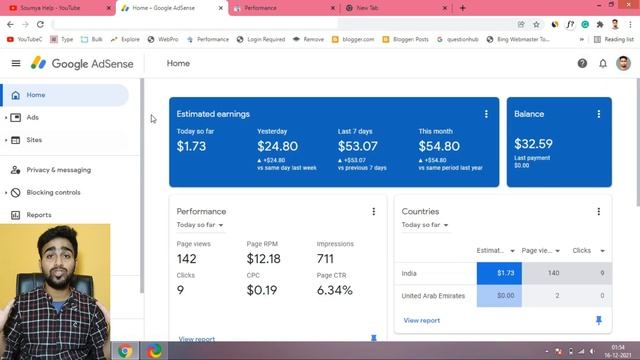Viewport: 640px width, 360px height.
Task: Open the hamburger main menu
Action: (16, 63)
